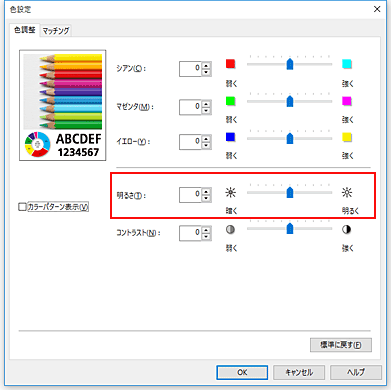
Task: Click into the Contrast (コントラスト) value field
Action: pos(190,233)
